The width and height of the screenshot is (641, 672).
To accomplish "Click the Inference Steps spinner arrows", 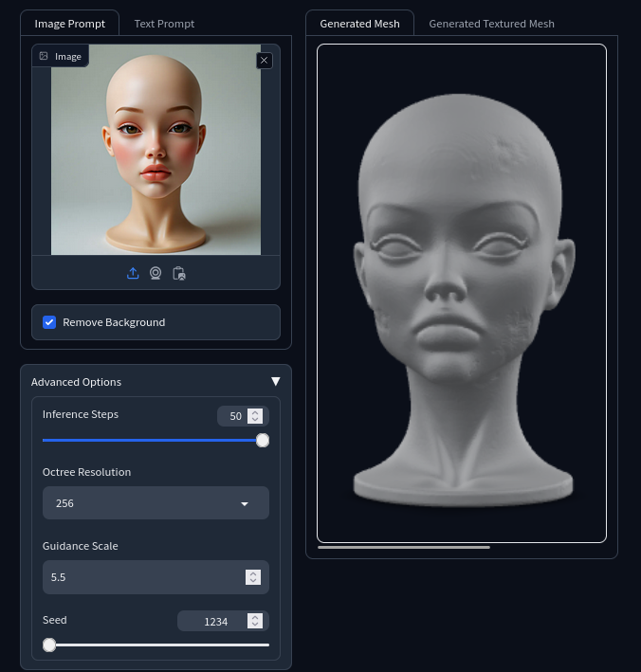I will click(x=255, y=416).
